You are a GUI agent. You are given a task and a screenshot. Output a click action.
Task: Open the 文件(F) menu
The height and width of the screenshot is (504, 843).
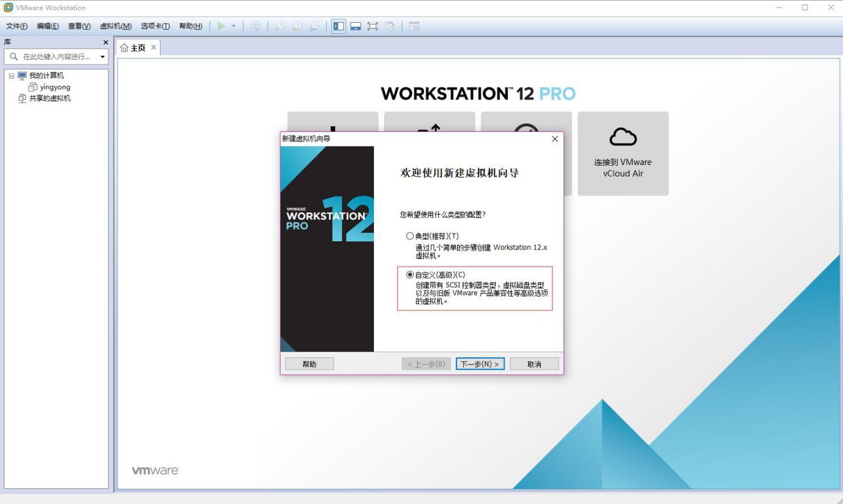17,26
